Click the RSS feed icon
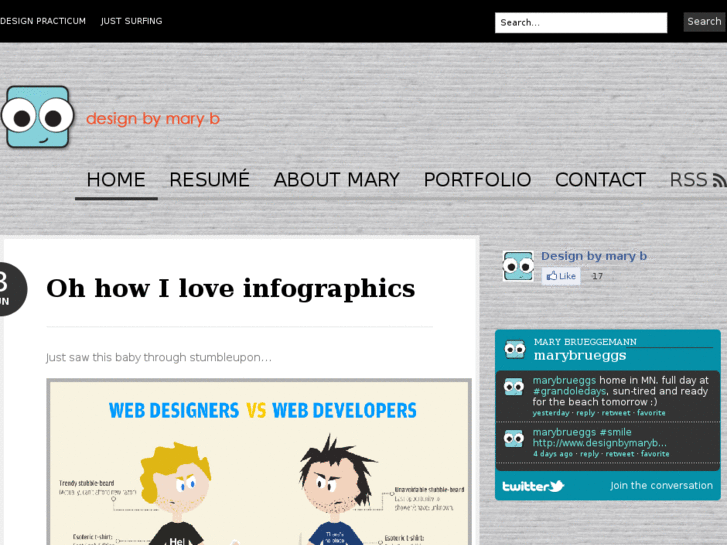Image resolution: width=727 pixels, height=545 pixels. 719,180
